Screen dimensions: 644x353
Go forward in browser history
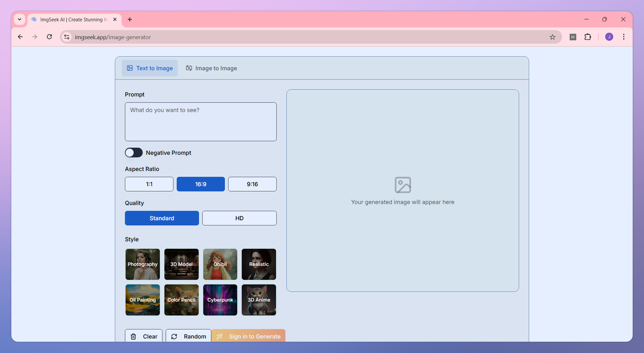(x=35, y=37)
